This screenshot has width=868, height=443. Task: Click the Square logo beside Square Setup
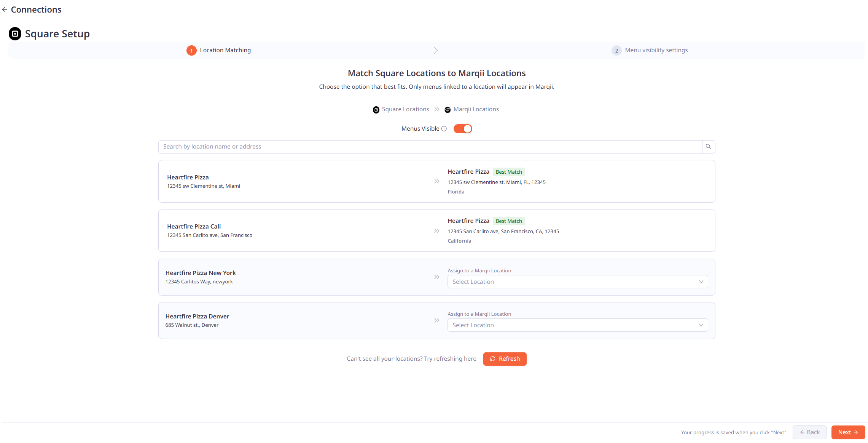coord(15,34)
